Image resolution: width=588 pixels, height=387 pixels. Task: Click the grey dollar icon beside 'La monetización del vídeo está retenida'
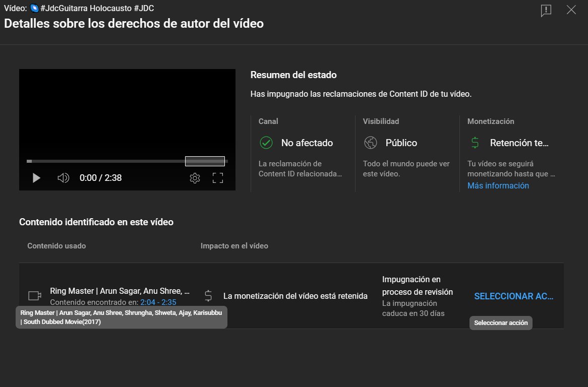click(x=208, y=296)
